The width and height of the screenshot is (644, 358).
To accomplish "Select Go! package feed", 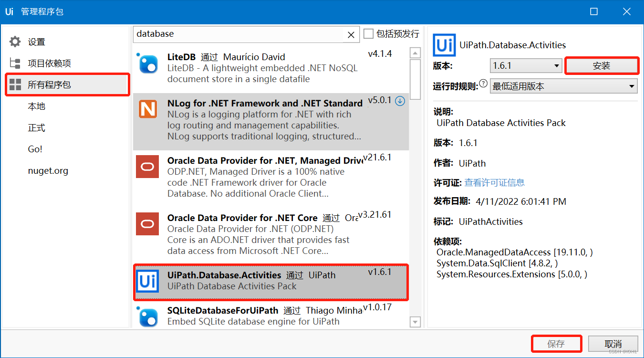I will [x=35, y=149].
